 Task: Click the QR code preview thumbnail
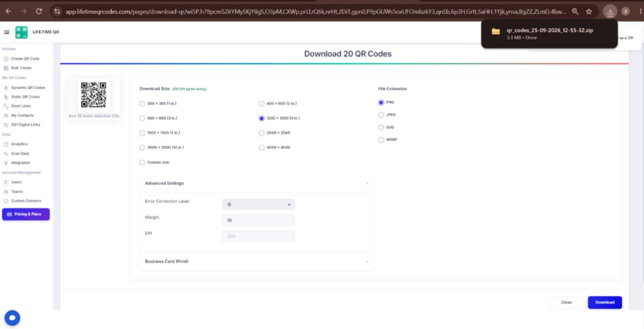pyautogui.click(x=94, y=95)
